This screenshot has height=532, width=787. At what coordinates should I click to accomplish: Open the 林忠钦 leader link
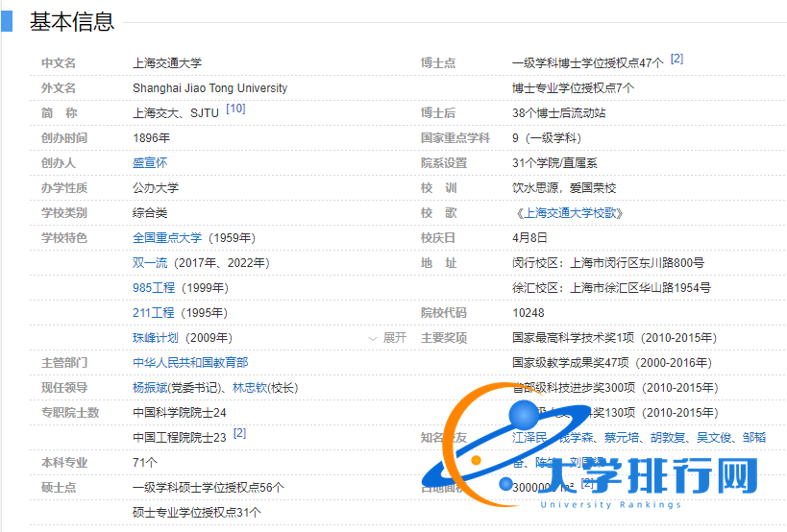coord(250,388)
